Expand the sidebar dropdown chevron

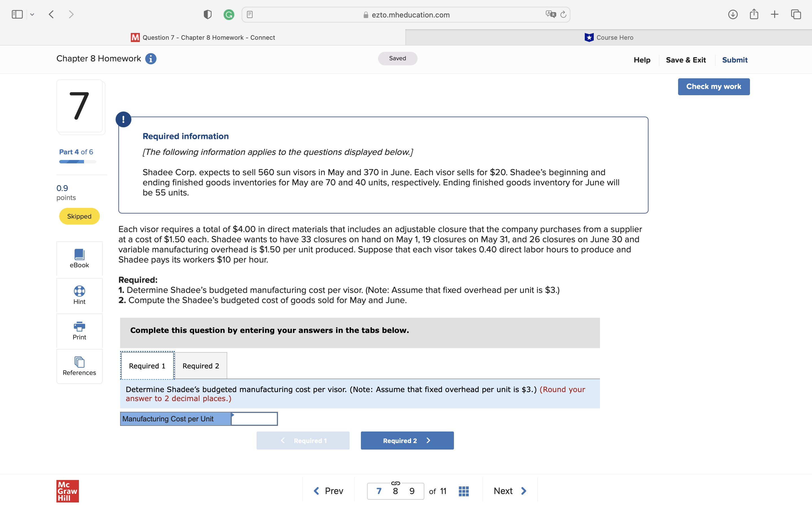tap(32, 14)
